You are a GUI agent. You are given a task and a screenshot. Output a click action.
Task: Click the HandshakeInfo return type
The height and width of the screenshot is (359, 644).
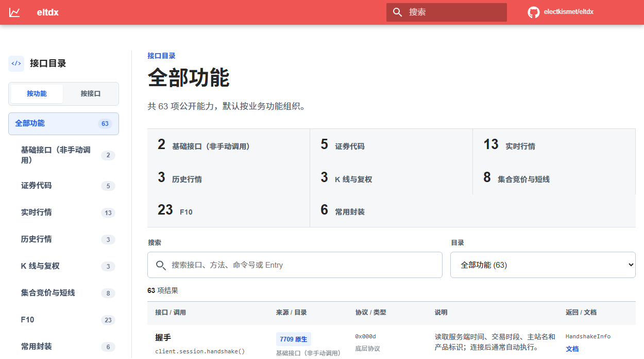click(x=588, y=336)
